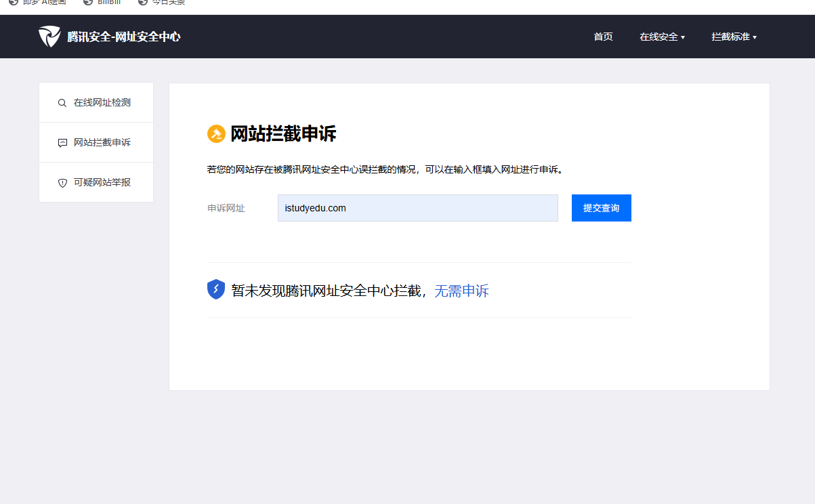
Task: Click the description sentence starting 若您的网站存在
Action: tap(385, 169)
